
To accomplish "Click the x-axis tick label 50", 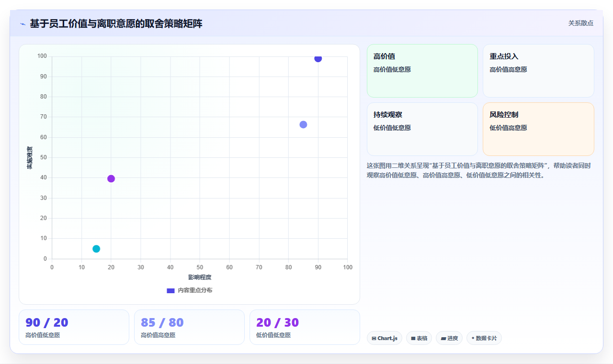I will pyautogui.click(x=200, y=267).
